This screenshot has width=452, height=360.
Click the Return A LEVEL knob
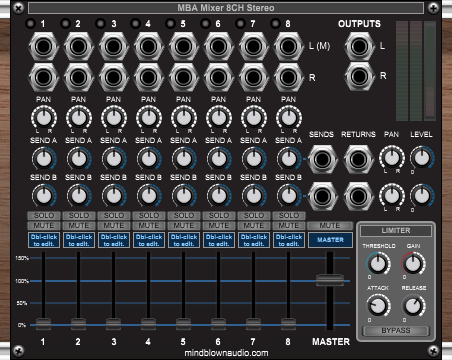(x=422, y=158)
